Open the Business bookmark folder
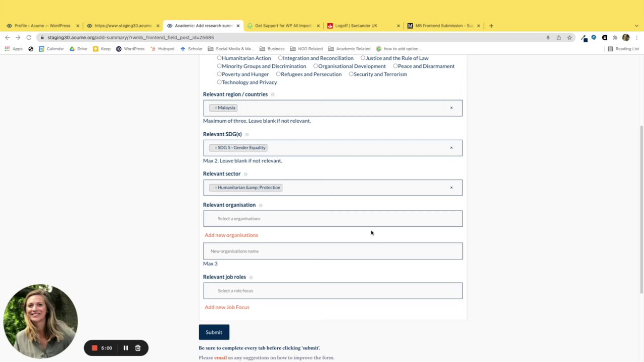The width and height of the screenshot is (644, 362). 272,49
